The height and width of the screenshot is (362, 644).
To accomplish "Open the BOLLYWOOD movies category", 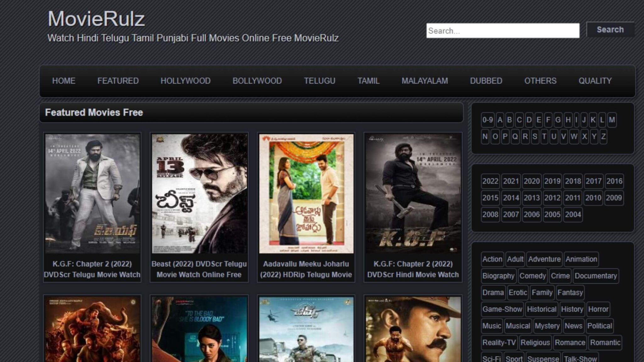I will (x=257, y=81).
